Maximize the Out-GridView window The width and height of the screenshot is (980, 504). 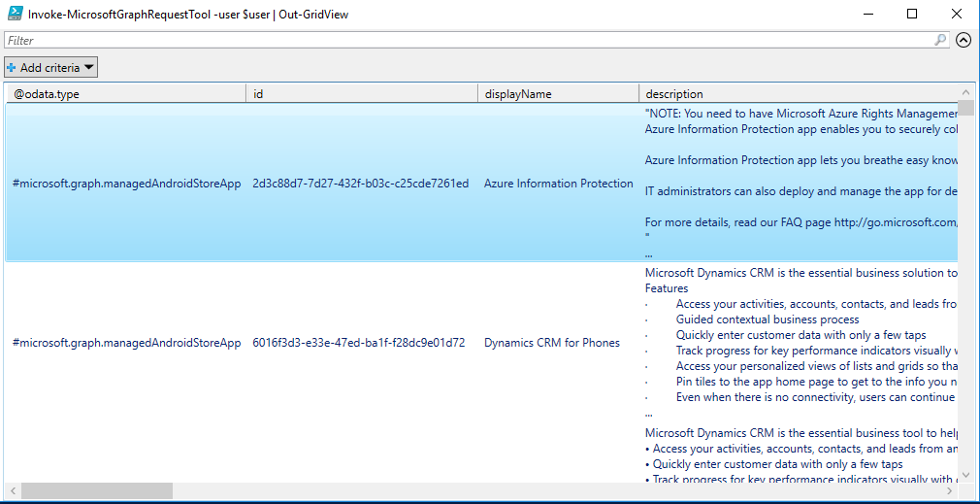912,14
